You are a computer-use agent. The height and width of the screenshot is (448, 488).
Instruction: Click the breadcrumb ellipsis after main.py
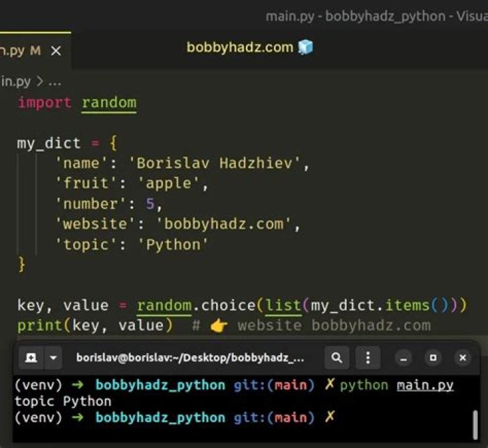(54, 81)
